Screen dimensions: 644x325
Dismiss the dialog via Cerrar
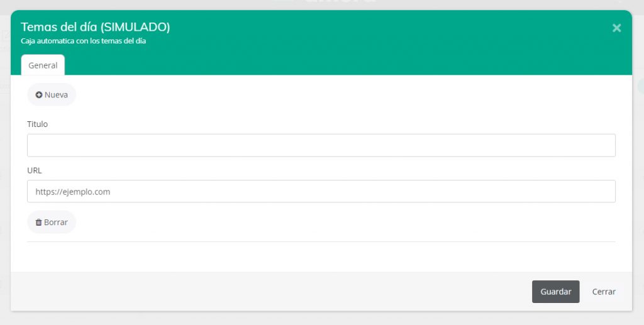pyautogui.click(x=604, y=292)
